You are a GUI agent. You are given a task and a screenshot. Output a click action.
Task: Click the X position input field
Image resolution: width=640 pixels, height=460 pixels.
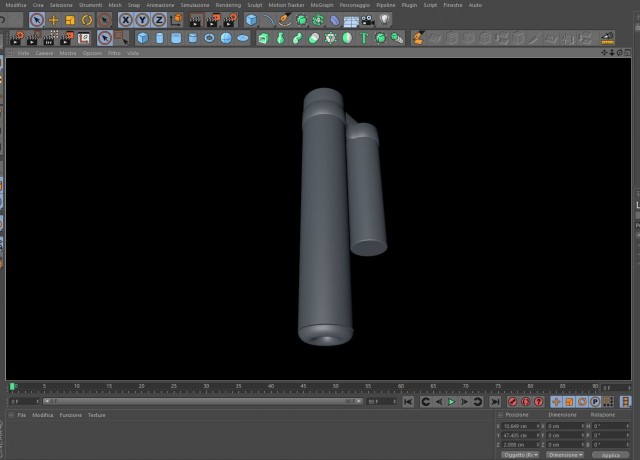point(520,426)
